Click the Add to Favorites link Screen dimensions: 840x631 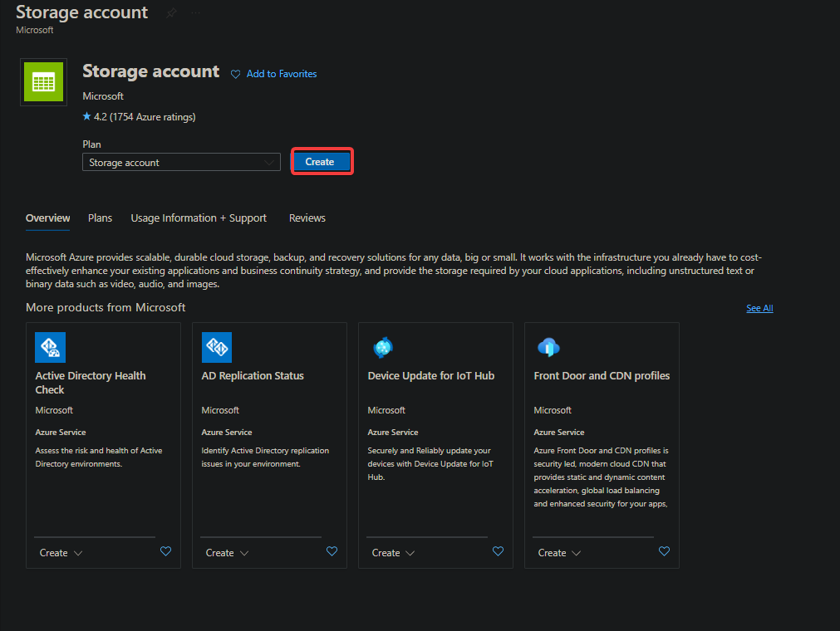coord(282,74)
